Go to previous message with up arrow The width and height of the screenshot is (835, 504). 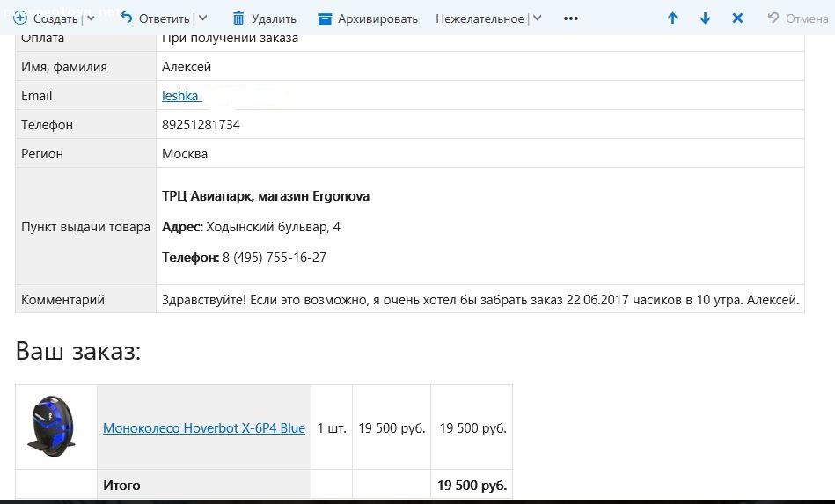672,18
